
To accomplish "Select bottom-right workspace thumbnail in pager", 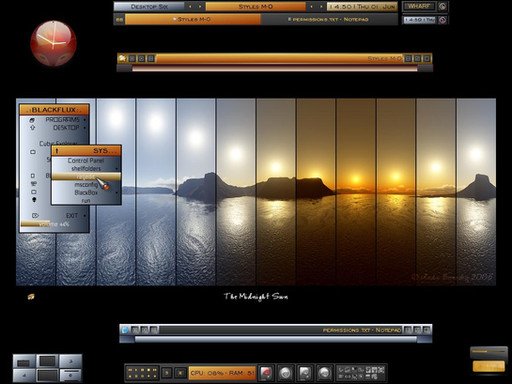I will pyautogui.click(x=71, y=375).
